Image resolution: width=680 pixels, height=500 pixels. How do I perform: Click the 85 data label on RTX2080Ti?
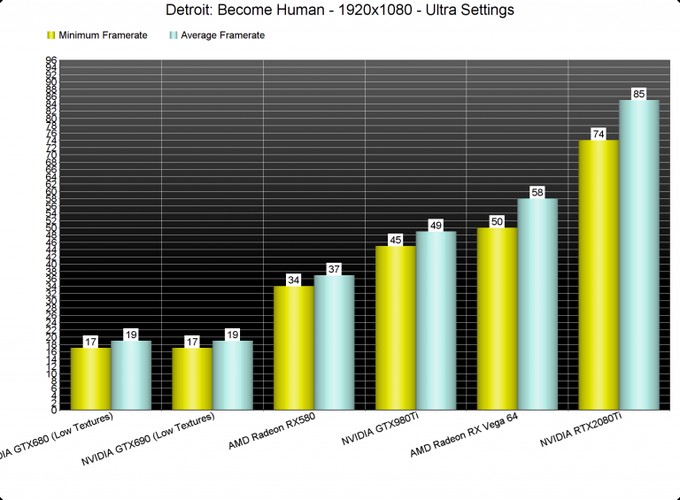(x=638, y=94)
